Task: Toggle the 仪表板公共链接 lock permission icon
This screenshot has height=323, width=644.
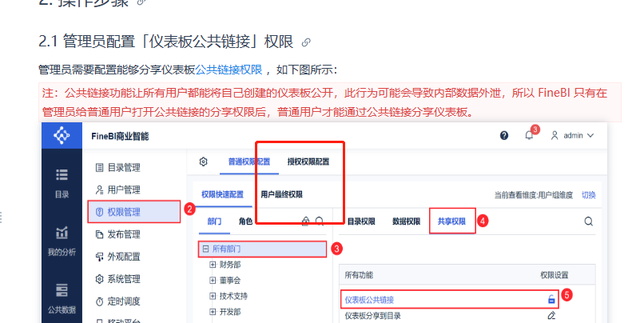Action: [x=551, y=300]
